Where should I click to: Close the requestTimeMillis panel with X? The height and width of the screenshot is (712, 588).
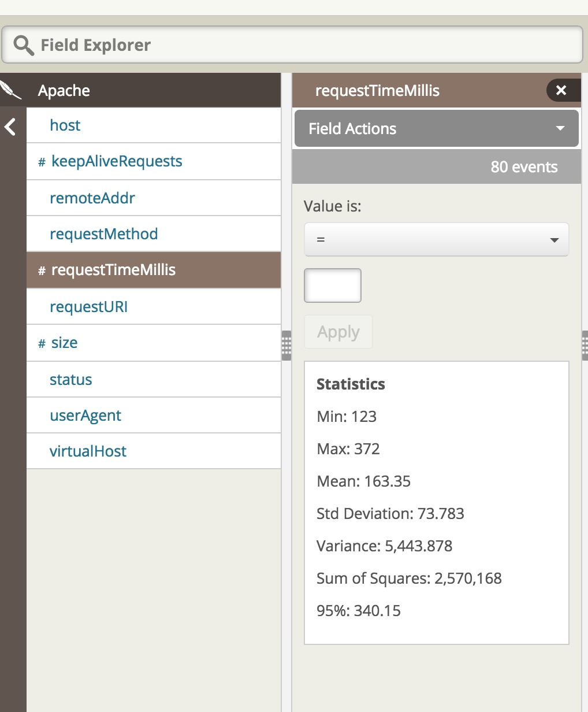pos(561,90)
